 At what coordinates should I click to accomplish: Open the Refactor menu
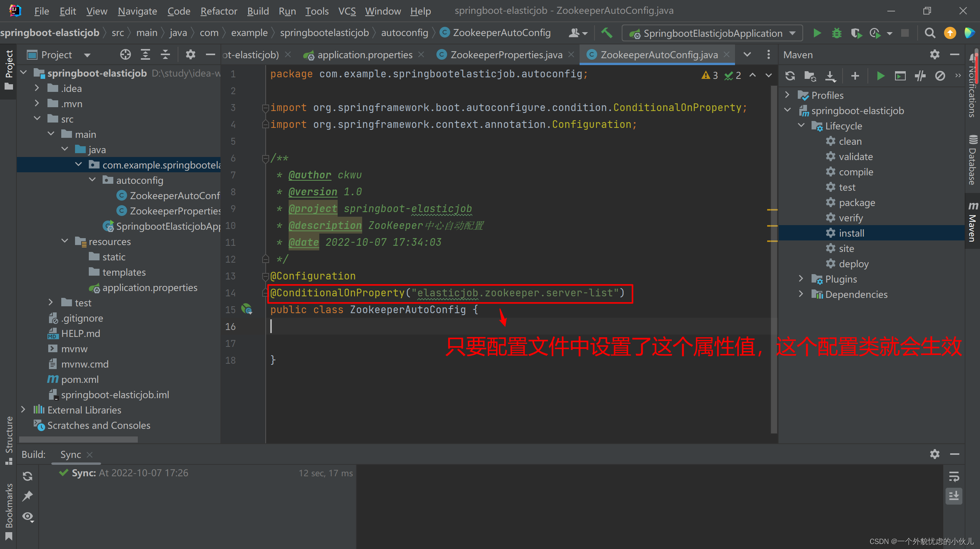click(219, 11)
